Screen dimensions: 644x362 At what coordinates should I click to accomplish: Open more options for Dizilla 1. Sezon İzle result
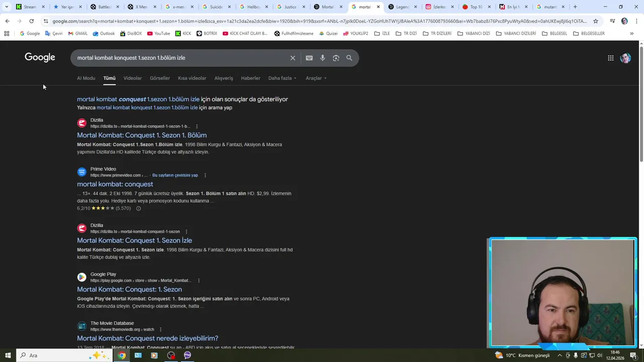tap(186, 232)
